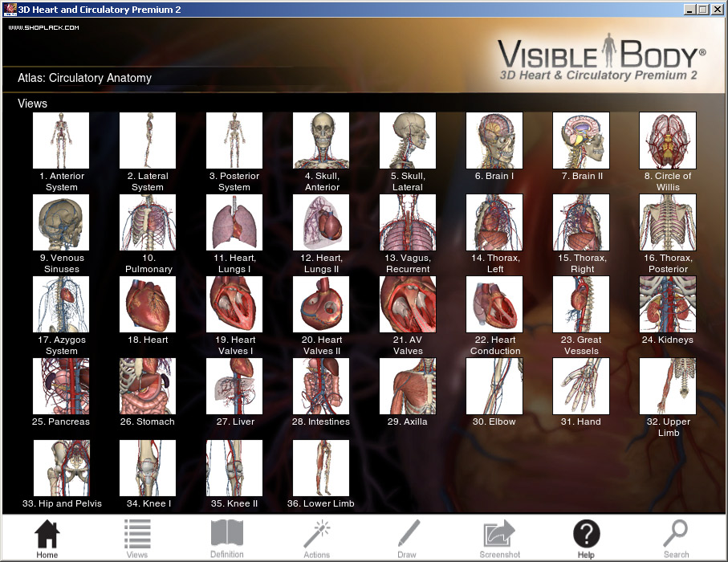
Task: Select the Hand view thumbnail
Action: coord(581,386)
